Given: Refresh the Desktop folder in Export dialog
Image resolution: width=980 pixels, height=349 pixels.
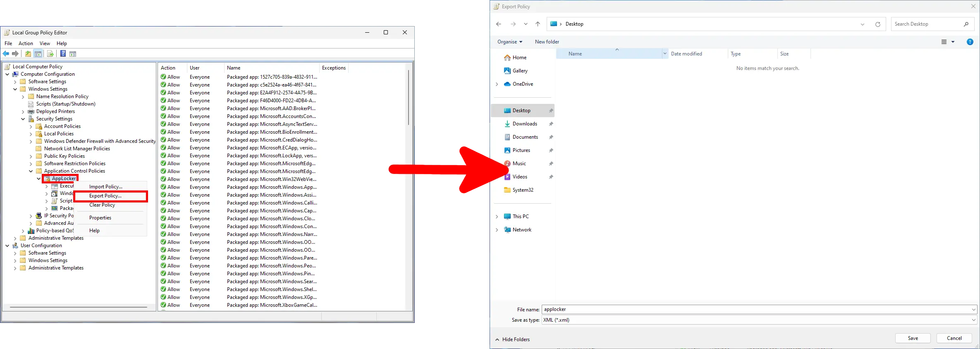Looking at the screenshot, I should pyautogui.click(x=877, y=24).
